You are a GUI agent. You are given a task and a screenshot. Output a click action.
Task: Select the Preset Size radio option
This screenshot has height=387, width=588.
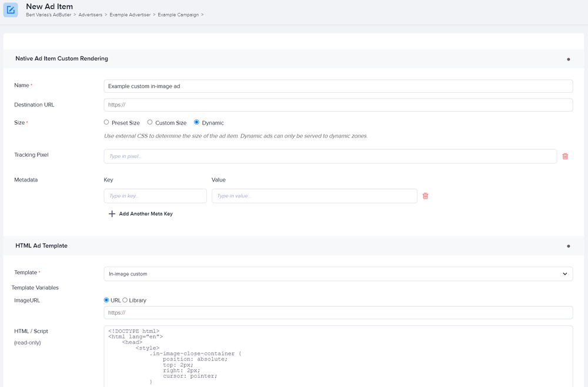coord(106,122)
